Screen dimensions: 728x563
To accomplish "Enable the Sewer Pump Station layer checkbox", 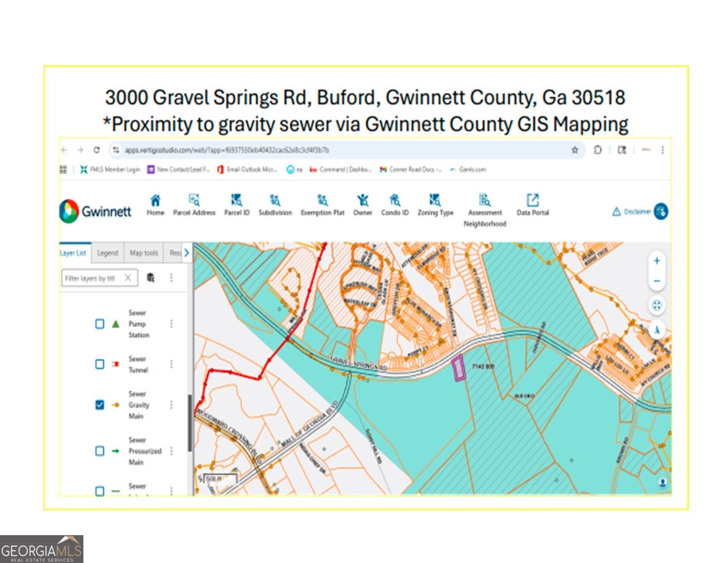I will [x=100, y=324].
